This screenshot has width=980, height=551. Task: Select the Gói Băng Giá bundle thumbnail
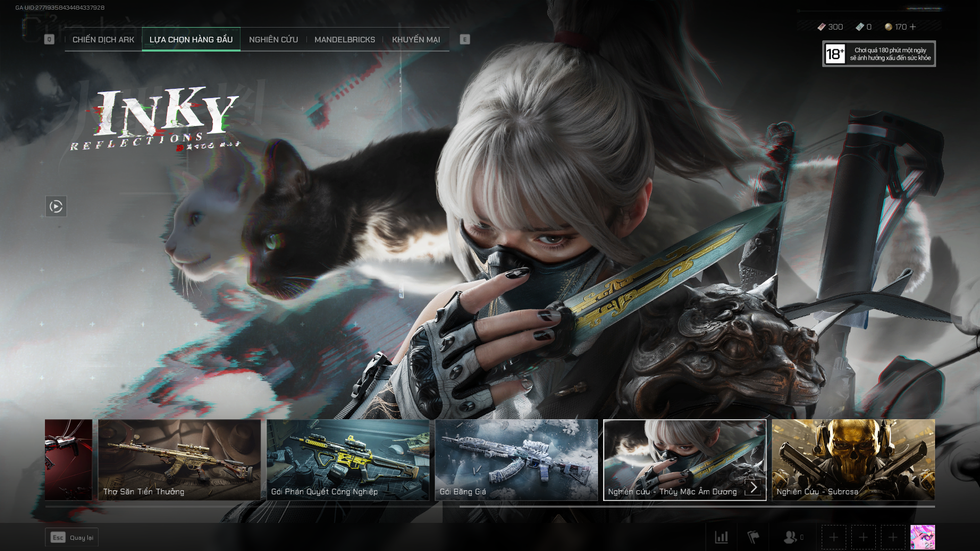516,460
